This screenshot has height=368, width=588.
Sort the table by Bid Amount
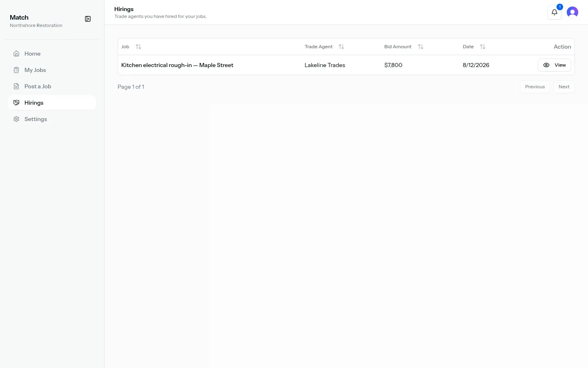pyautogui.click(x=421, y=47)
